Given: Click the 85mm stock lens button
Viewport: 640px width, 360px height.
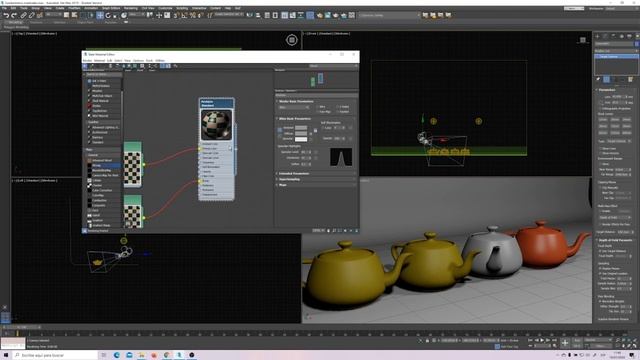Looking at the screenshot, I should 603,133.
